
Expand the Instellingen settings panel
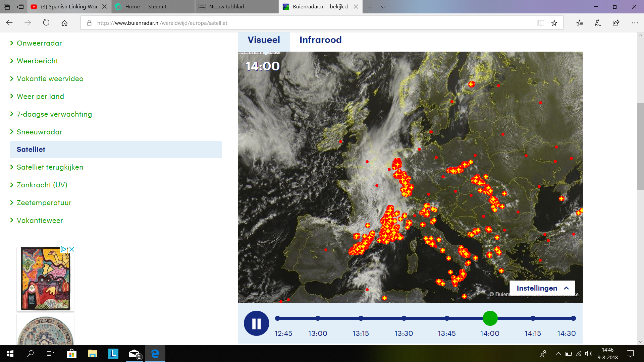542,288
